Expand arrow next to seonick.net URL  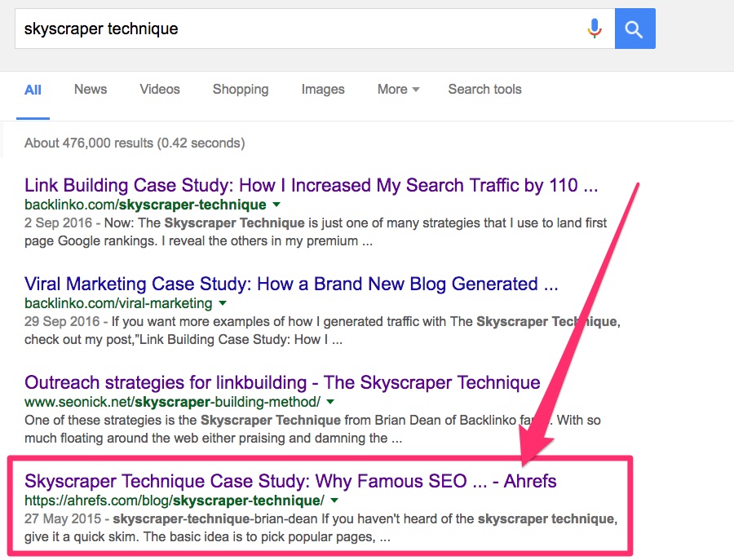click(x=330, y=402)
